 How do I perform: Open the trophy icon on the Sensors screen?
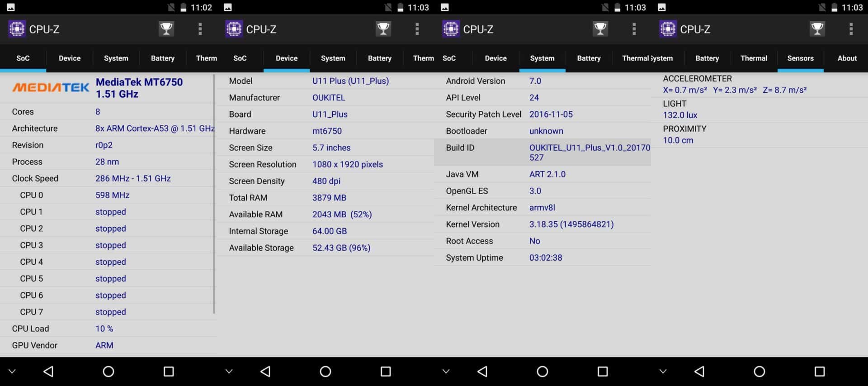coord(817,29)
